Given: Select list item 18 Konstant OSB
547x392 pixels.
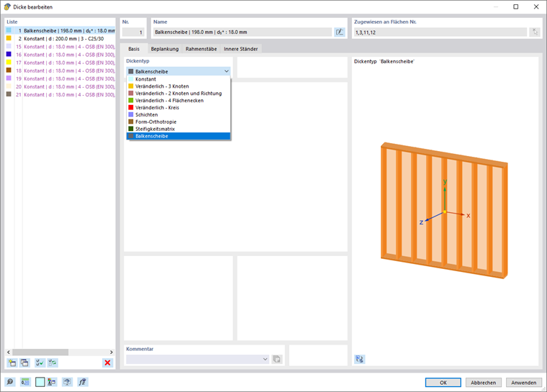Looking at the screenshot, I should point(60,70).
